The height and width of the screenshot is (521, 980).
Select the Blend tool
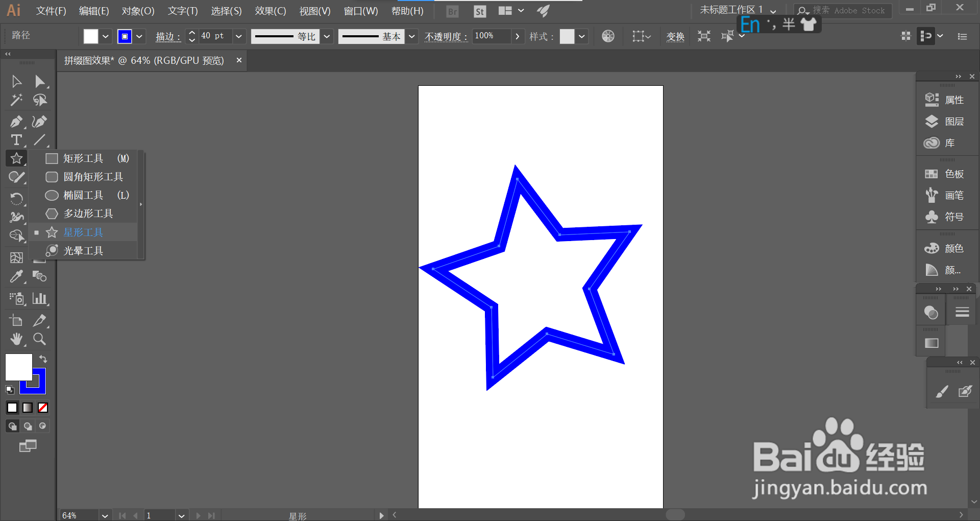point(40,277)
